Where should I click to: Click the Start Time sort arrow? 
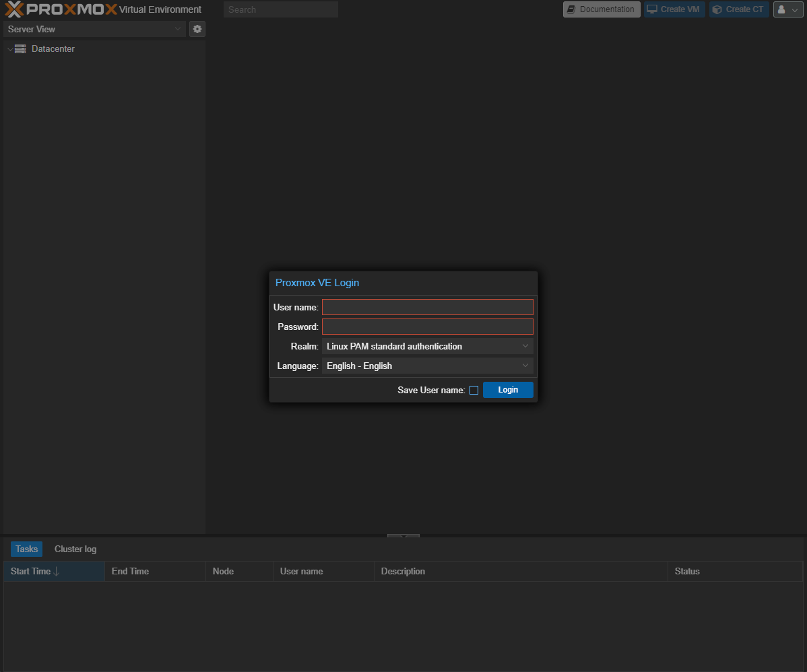click(57, 571)
